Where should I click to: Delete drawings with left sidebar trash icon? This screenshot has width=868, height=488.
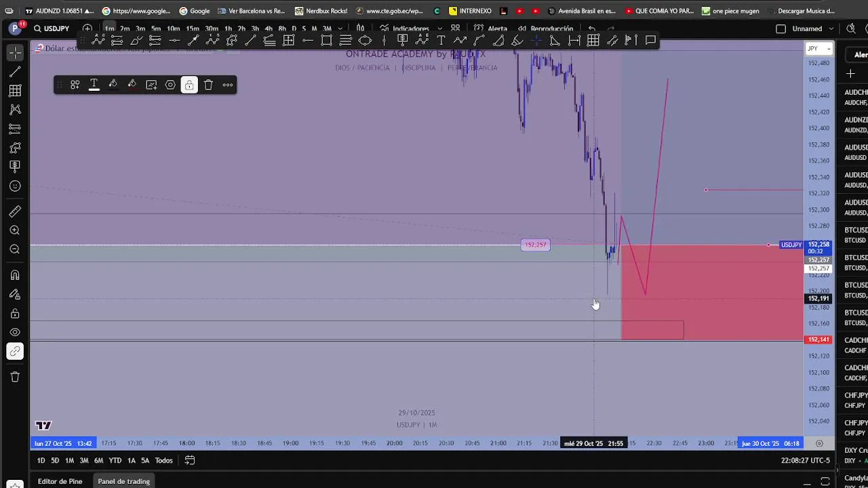click(x=15, y=377)
